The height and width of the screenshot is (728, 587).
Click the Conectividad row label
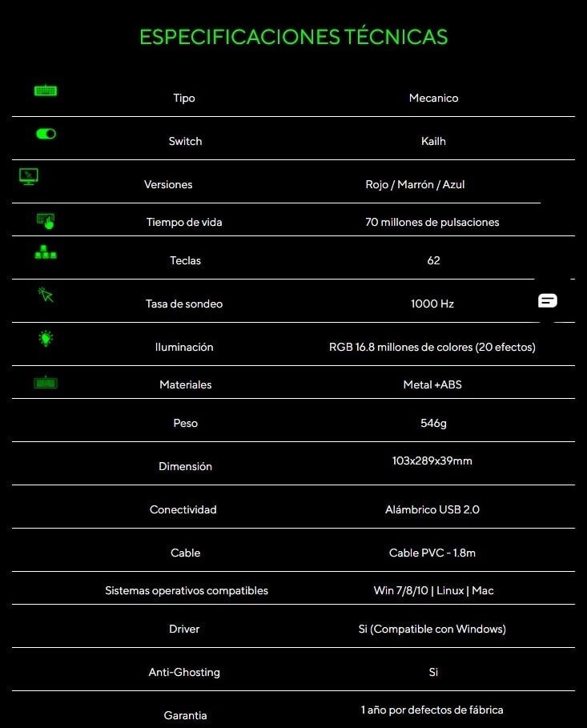click(183, 509)
